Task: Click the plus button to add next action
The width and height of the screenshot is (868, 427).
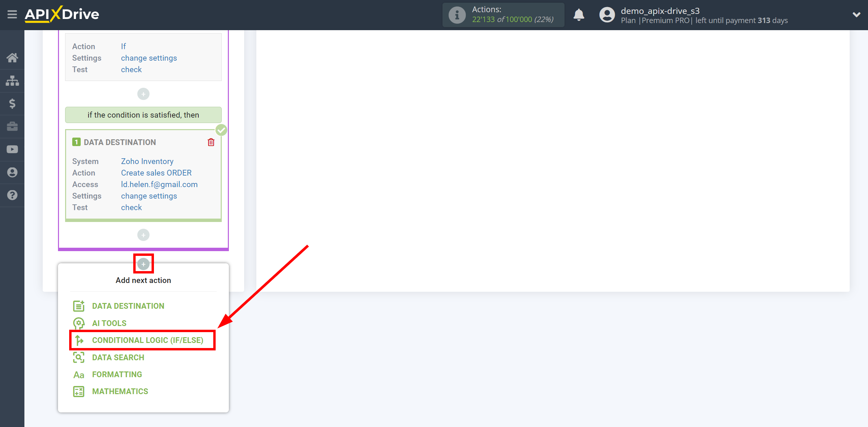Action: pos(143,264)
